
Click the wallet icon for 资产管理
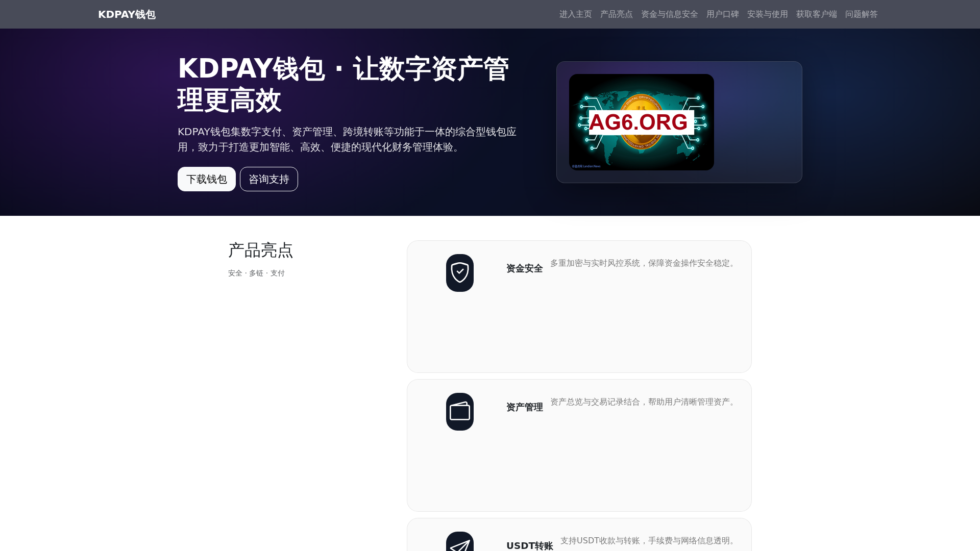pos(460,412)
